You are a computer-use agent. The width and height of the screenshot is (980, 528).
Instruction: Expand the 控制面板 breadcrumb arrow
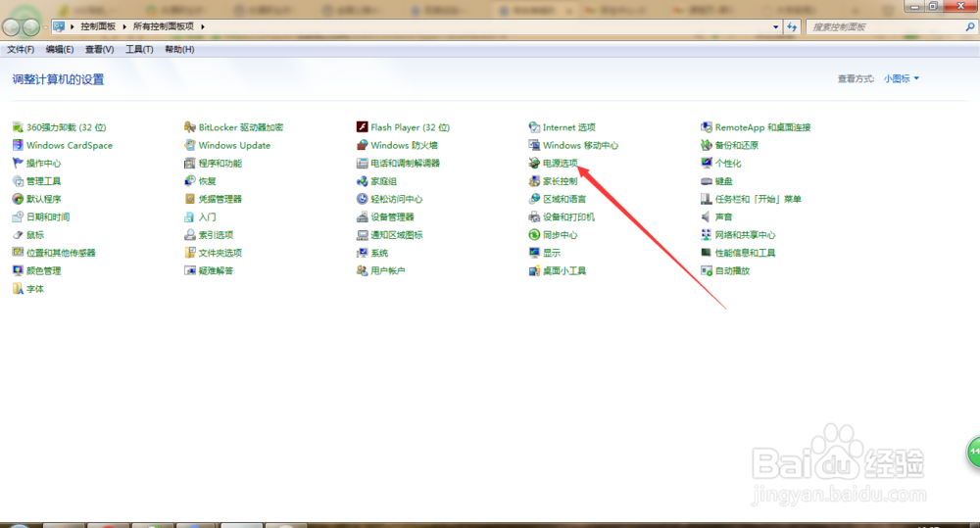(x=124, y=26)
